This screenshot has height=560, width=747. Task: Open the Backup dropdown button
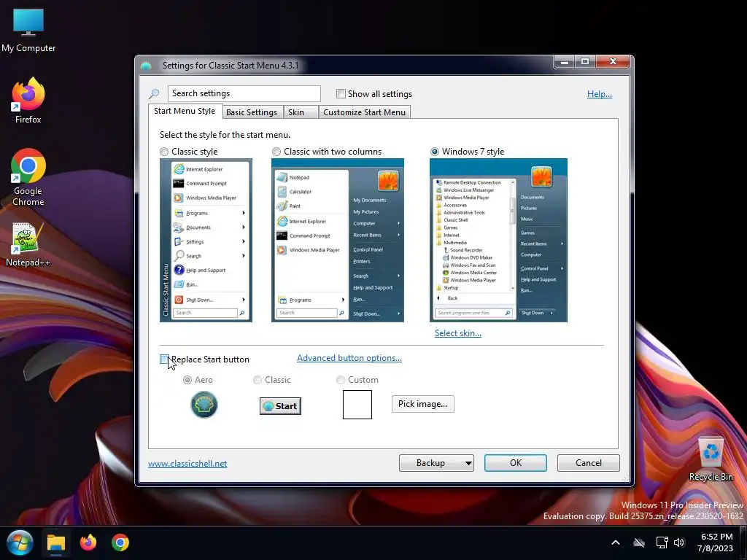tap(436, 463)
